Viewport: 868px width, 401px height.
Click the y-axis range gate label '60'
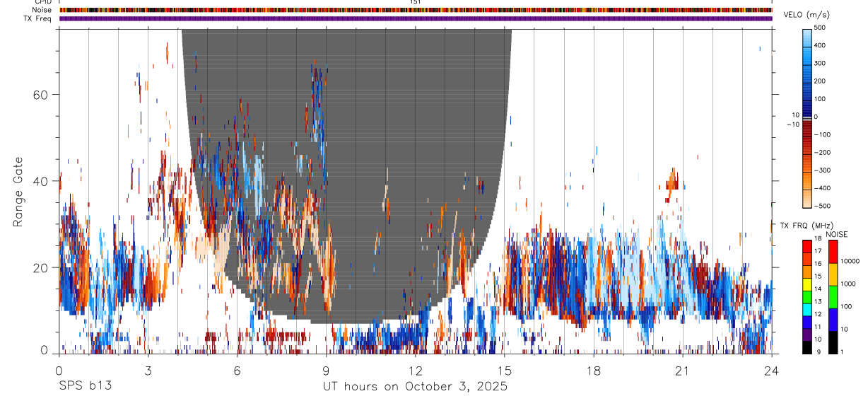[x=42, y=94]
